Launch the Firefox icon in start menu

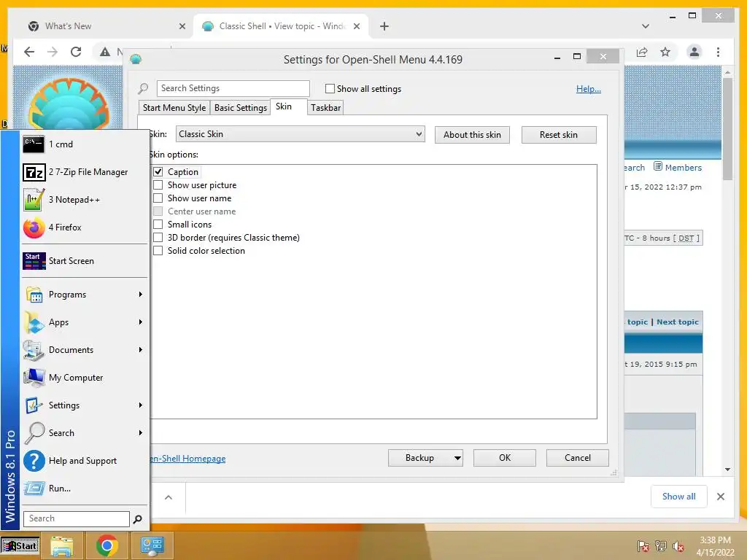pyautogui.click(x=34, y=227)
